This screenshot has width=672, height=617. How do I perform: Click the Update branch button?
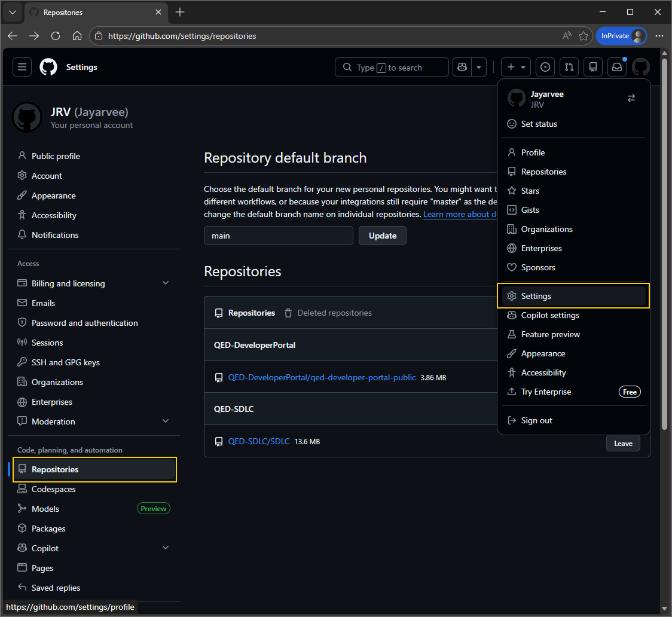point(382,236)
